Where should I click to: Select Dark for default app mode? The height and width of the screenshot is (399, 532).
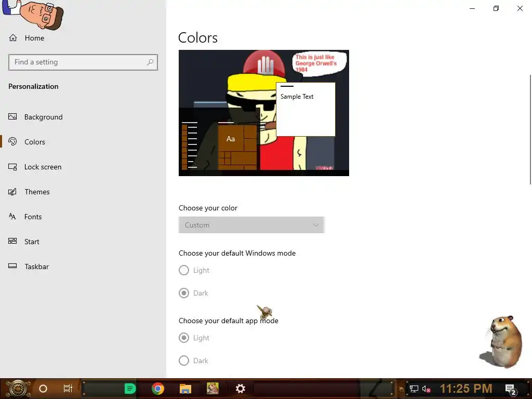click(x=184, y=361)
